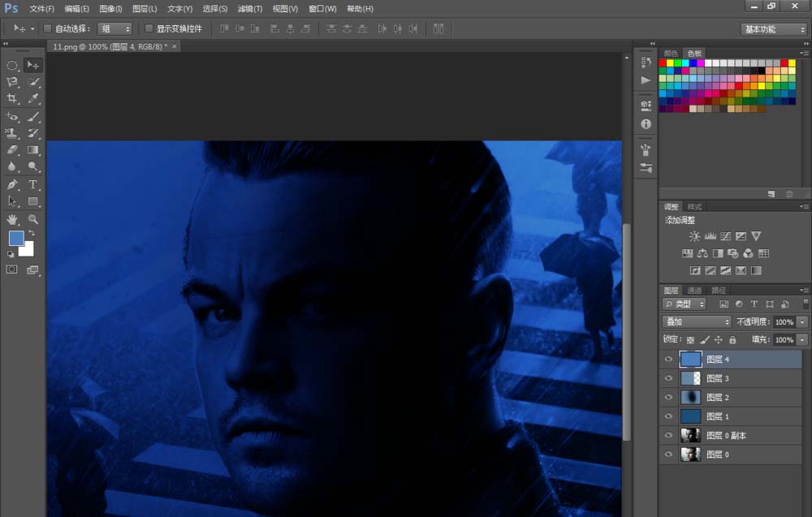This screenshot has height=517, width=812.
Task: Select the Rectangle shape tool
Action: click(32, 201)
